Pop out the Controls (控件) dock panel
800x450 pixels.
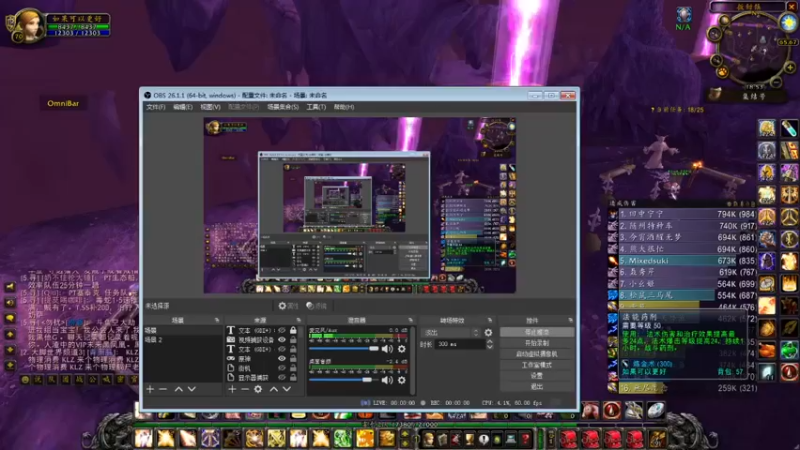[x=570, y=320]
